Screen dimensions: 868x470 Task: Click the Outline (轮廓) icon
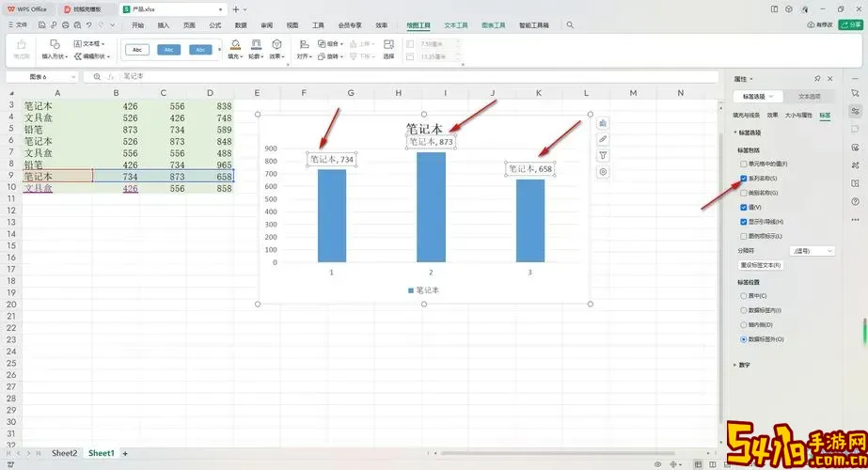click(x=256, y=44)
